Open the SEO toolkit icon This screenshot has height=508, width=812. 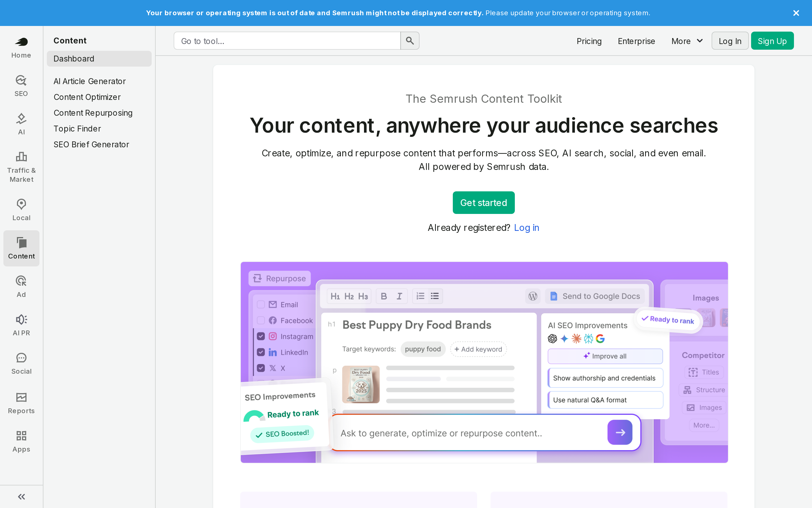click(21, 86)
